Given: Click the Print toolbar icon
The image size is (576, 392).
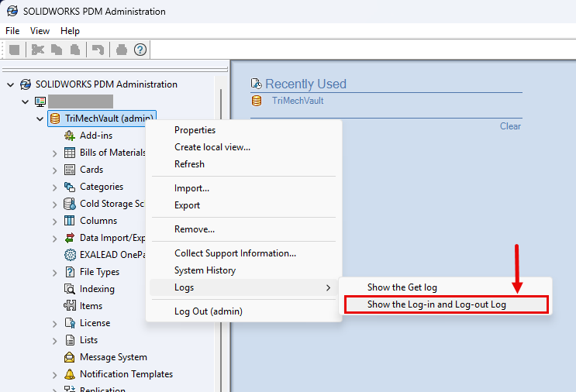Looking at the screenshot, I should [121, 50].
